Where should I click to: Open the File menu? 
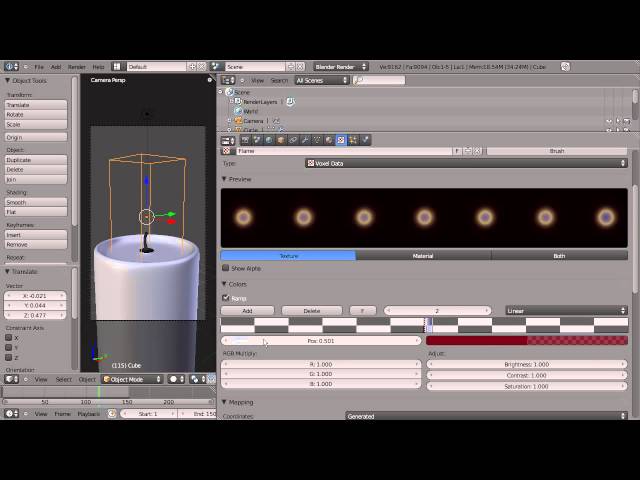(x=39, y=67)
